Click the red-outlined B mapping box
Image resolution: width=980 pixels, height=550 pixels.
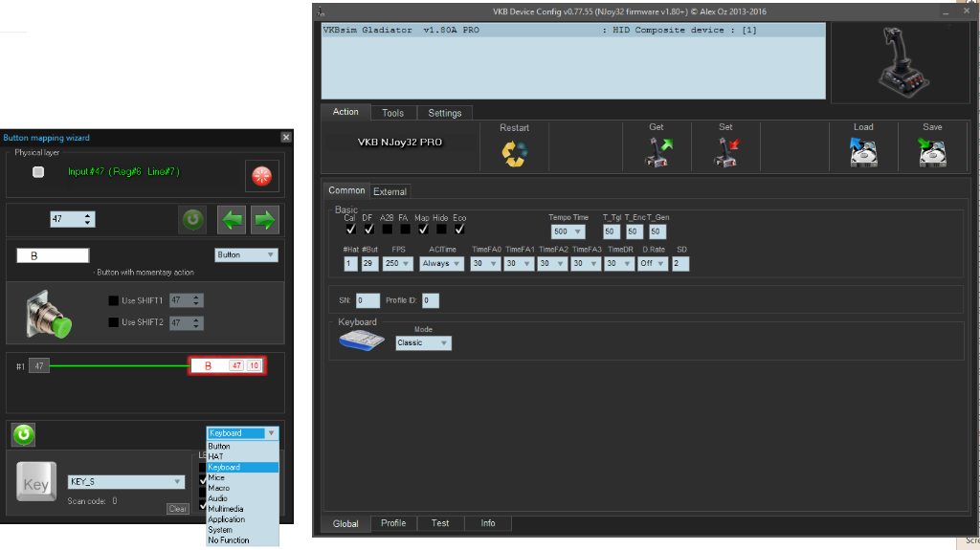pos(227,365)
